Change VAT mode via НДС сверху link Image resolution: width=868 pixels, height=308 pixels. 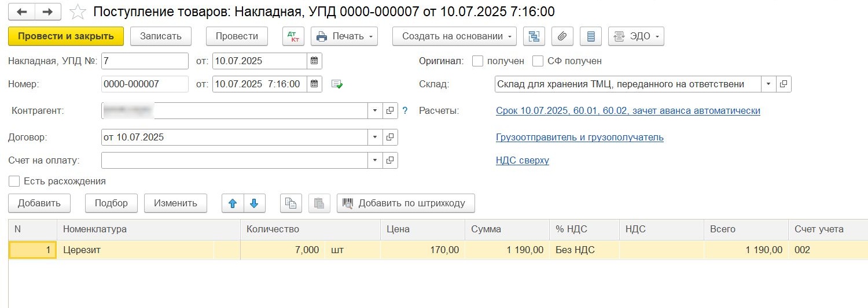coord(523,160)
